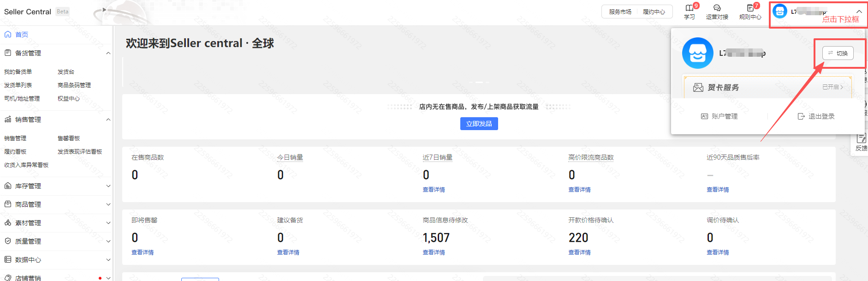Viewport: 868px width, 281px height.
Task: Click the 在售商品数 label
Action: (x=148, y=157)
